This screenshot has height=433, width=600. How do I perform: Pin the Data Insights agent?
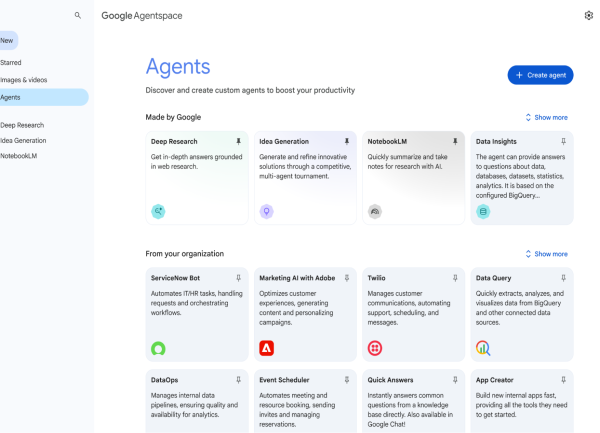coord(563,142)
